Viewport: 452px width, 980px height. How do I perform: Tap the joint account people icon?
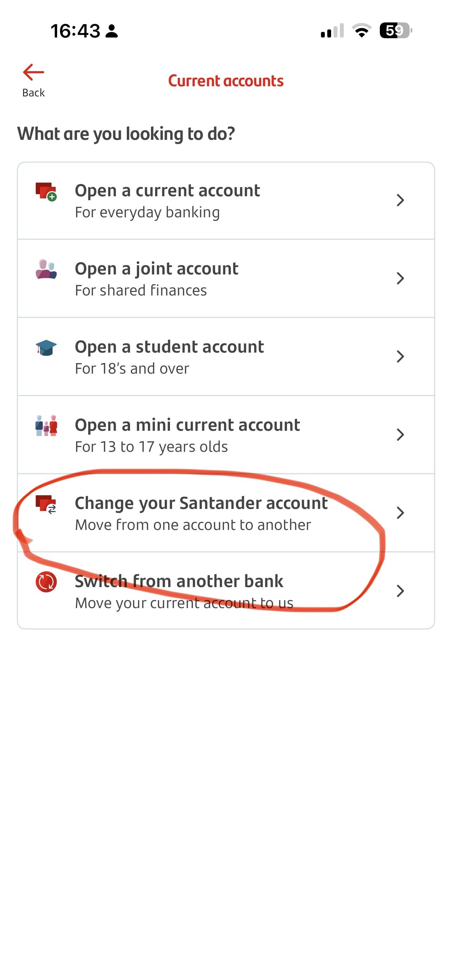point(46,269)
